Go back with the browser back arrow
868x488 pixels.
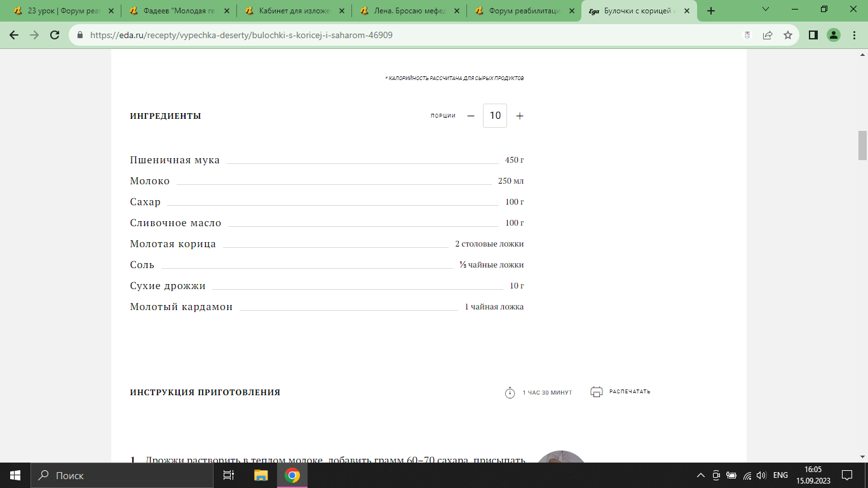pos(14,36)
